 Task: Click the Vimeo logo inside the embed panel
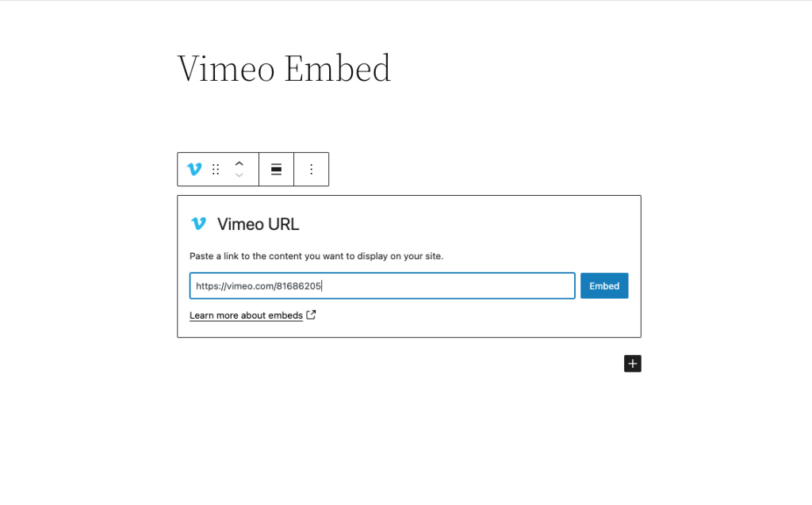pos(199,224)
